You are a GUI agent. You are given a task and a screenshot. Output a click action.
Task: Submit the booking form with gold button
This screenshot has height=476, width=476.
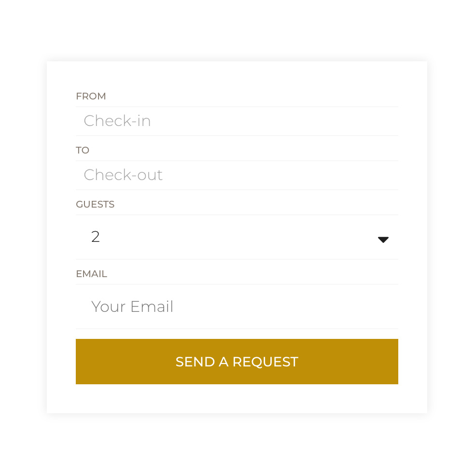(x=237, y=362)
